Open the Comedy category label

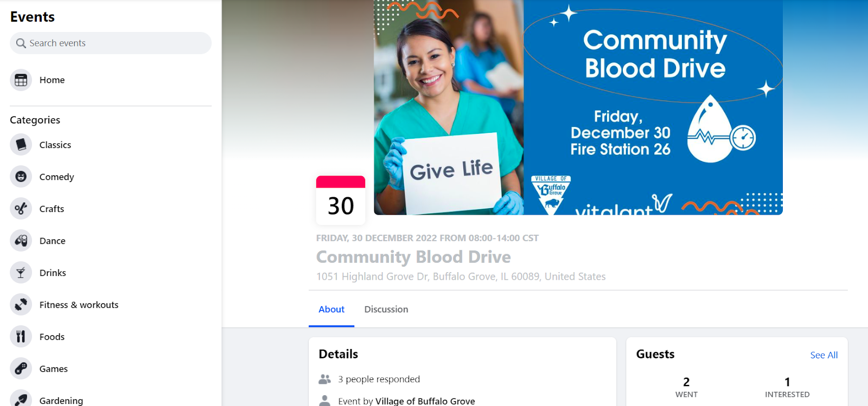56,177
